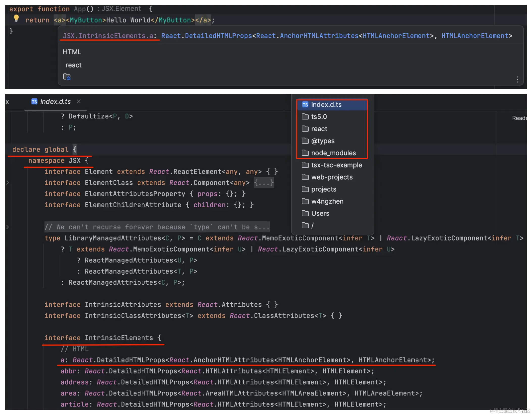Image resolution: width=532 pixels, height=415 pixels.
Task: Open the highlighted index.d.ts entry in the popup
Action: (326, 105)
